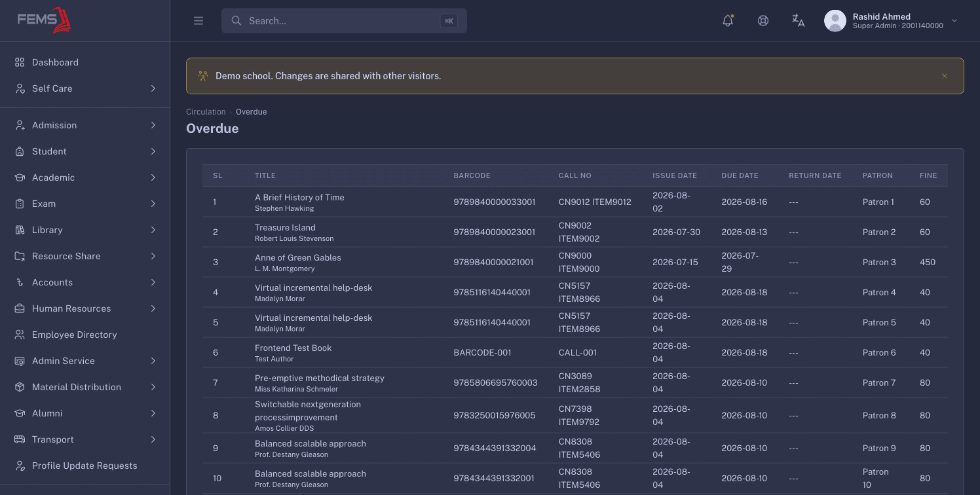Open the notifications bell

[728, 20]
